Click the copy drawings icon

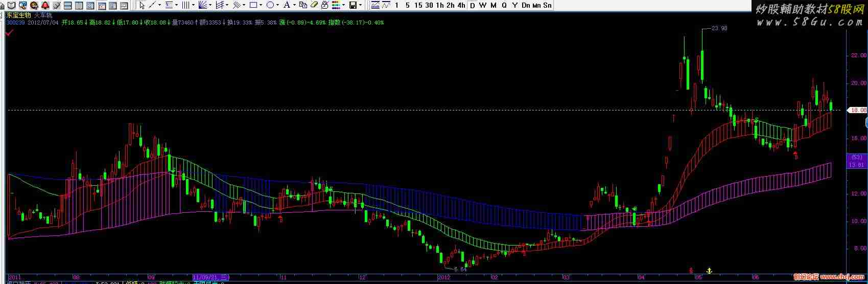(x=303, y=5)
